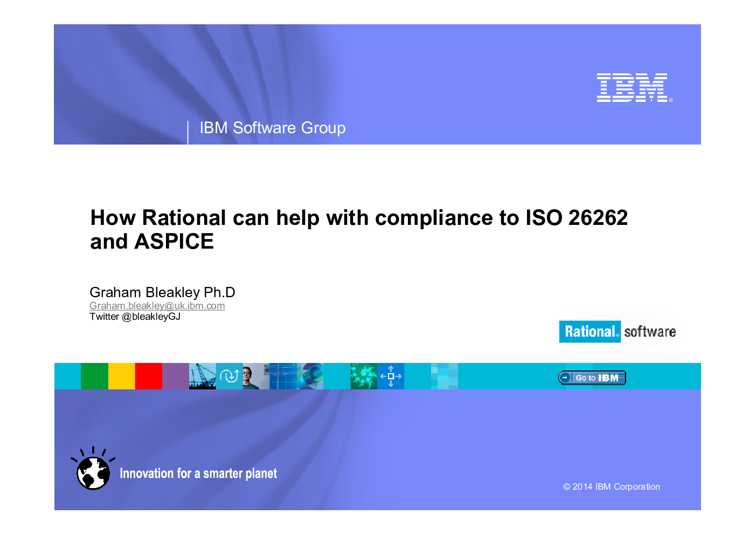Select the yellow color square in strip
The height and width of the screenshot is (535, 756).
click(x=122, y=376)
